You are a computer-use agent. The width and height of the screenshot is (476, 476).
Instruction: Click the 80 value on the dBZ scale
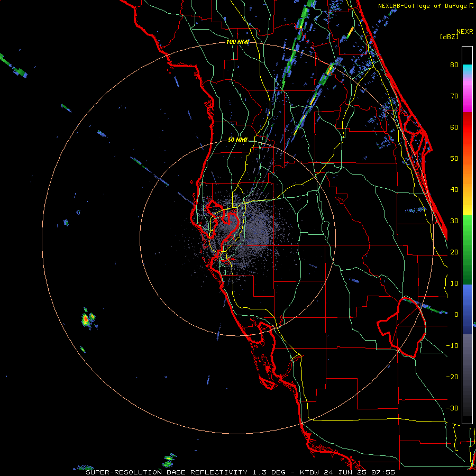pyautogui.click(x=454, y=65)
